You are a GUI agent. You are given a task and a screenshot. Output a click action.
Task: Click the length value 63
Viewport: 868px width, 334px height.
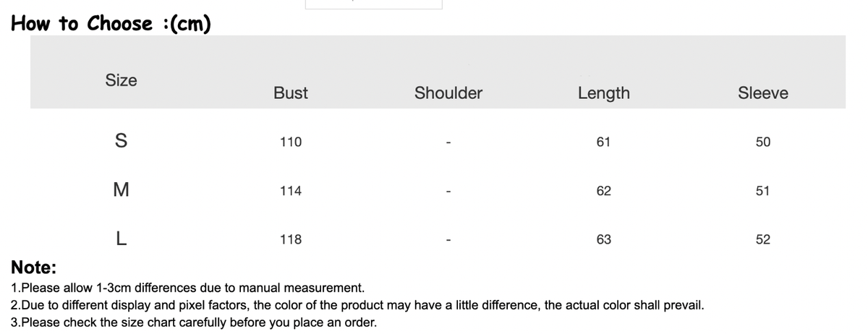tap(604, 239)
